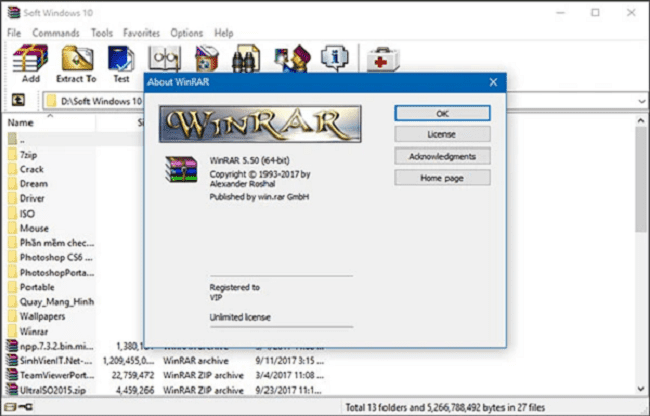
Task: Click the Info toolbar icon
Action: 335,57
